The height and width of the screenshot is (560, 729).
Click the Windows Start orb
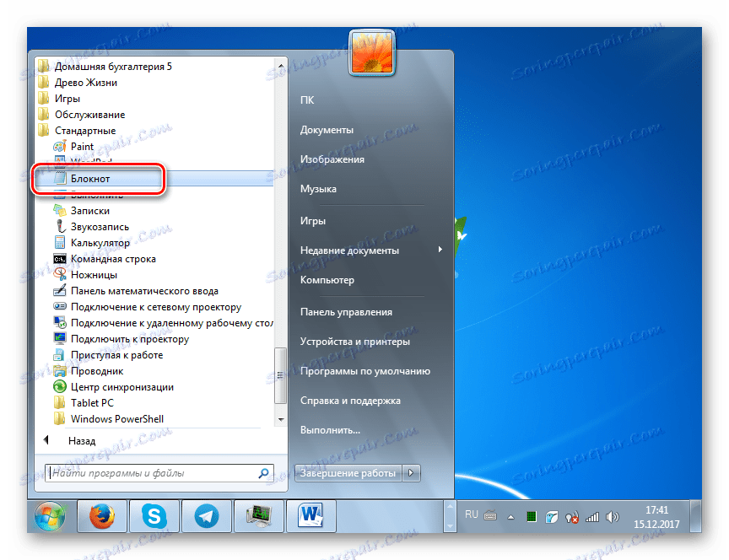[x=49, y=516]
